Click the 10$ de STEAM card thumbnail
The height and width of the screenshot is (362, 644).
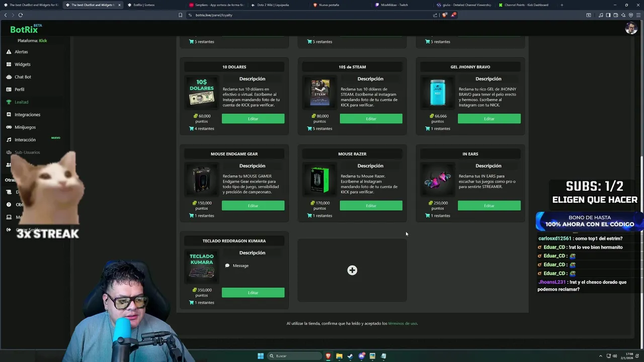319,93
